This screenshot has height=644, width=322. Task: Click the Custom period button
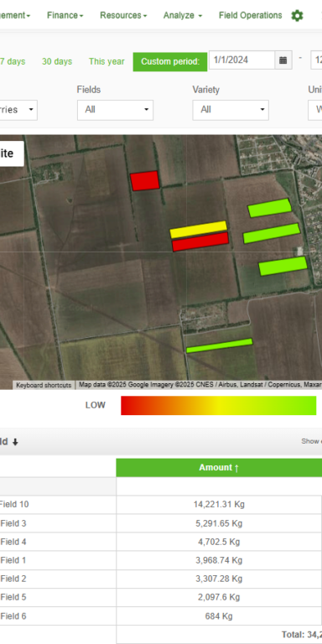coord(170,61)
